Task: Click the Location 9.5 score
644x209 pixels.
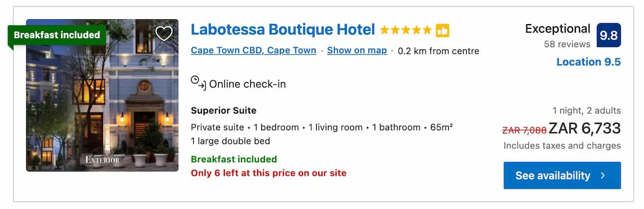Action: tap(588, 62)
